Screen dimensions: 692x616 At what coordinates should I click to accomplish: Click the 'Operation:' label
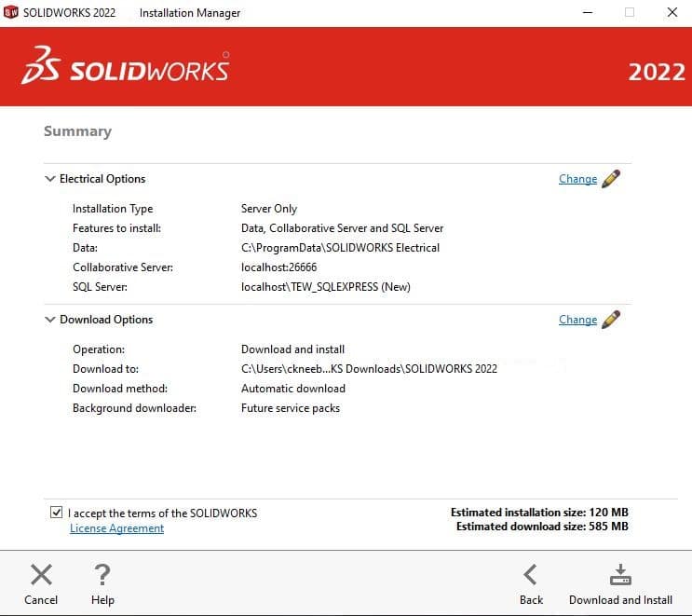pos(99,349)
